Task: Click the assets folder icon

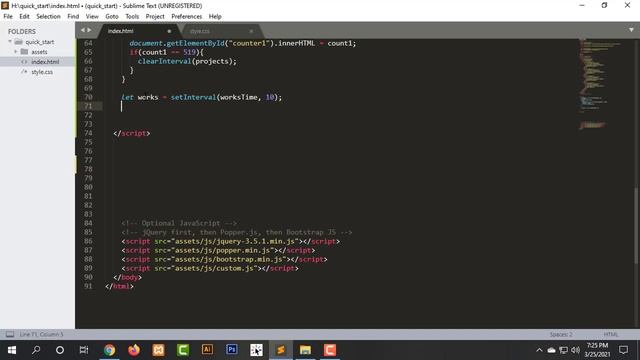Action: 24,51
